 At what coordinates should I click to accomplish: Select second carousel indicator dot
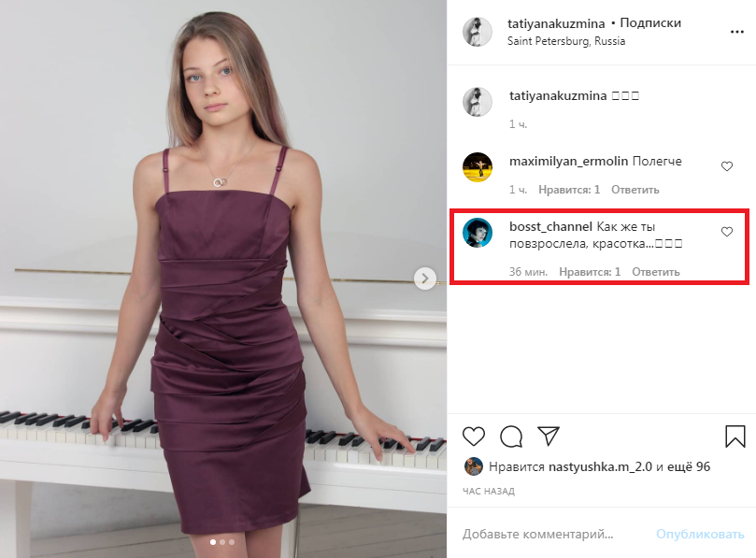[x=221, y=541]
